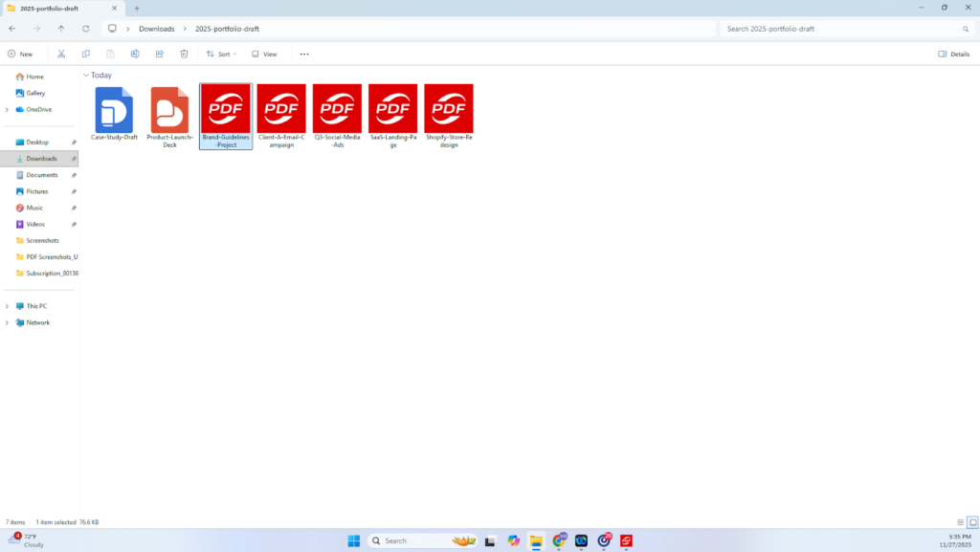
Task: Expand This PC in navigation pane
Action: coord(8,306)
